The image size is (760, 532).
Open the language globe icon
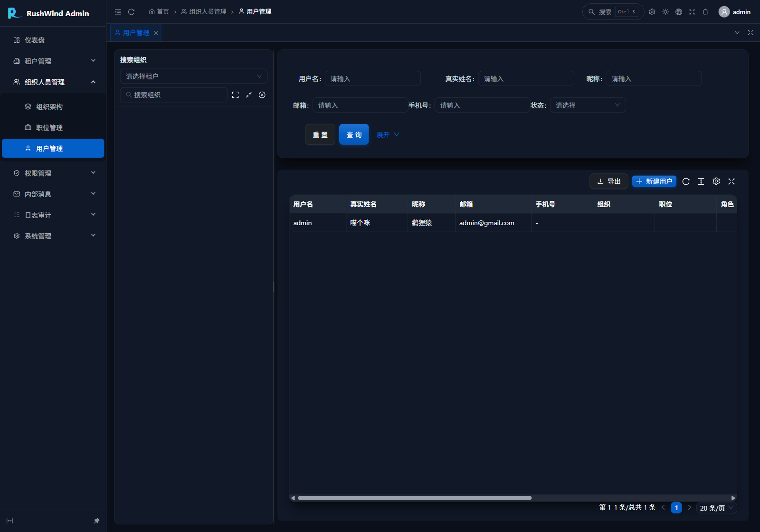click(x=679, y=12)
